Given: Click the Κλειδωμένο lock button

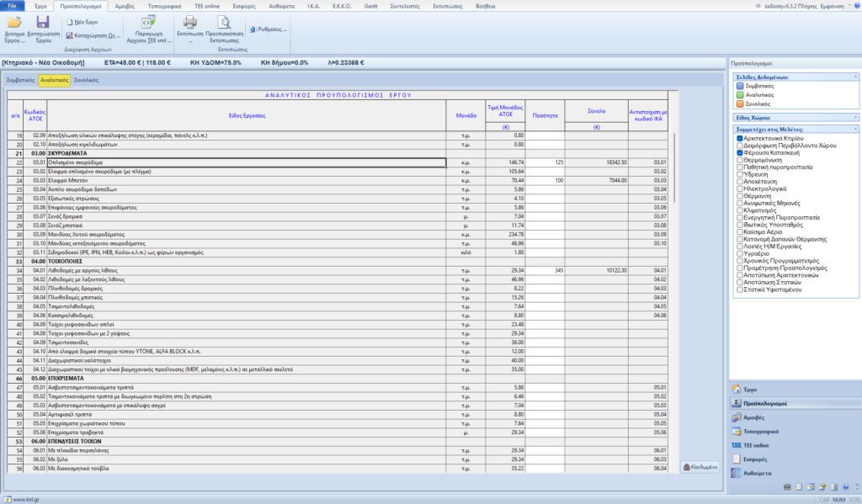Looking at the screenshot, I should point(700,466).
